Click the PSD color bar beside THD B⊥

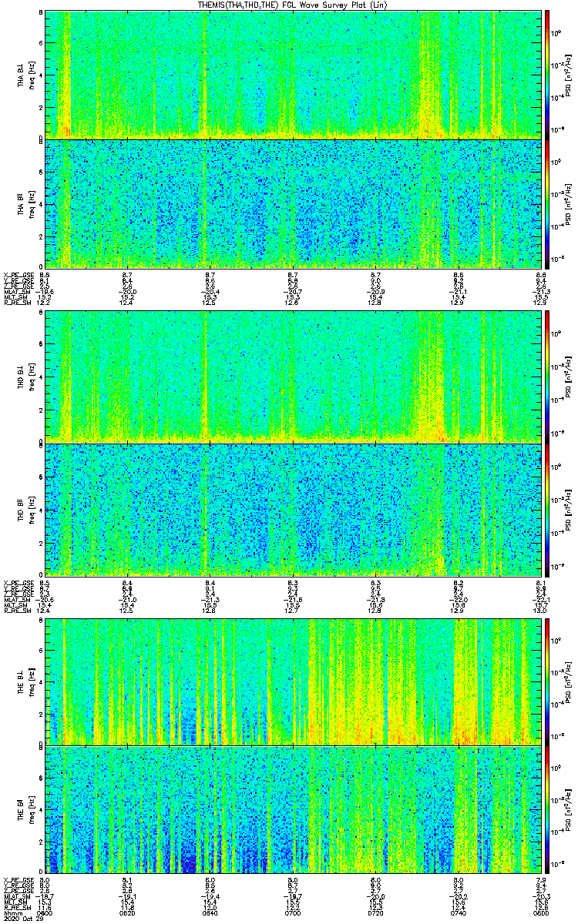[x=547, y=377]
